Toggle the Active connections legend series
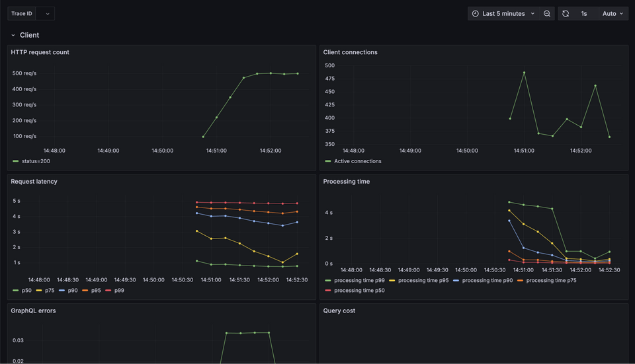This screenshot has width=635, height=364. (x=358, y=161)
